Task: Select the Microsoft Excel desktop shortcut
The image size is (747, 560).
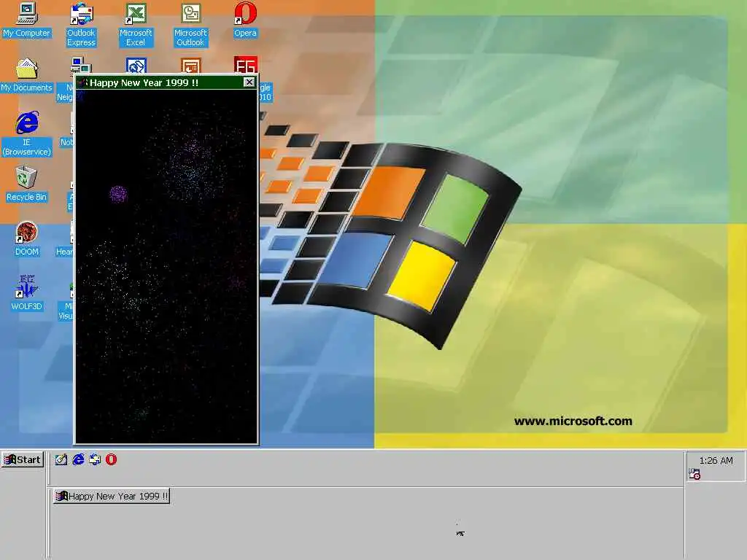Action: [x=136, y=24]
